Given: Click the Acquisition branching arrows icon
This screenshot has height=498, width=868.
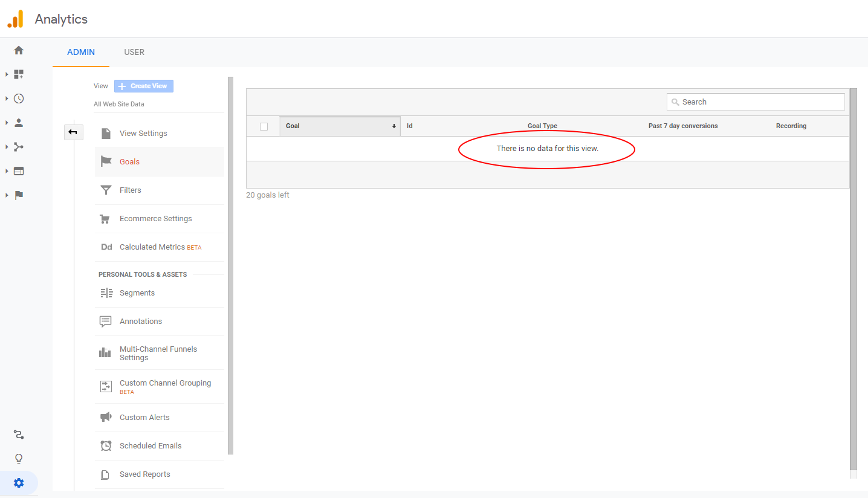Looking at the screenshot, I should click(19, 147).
